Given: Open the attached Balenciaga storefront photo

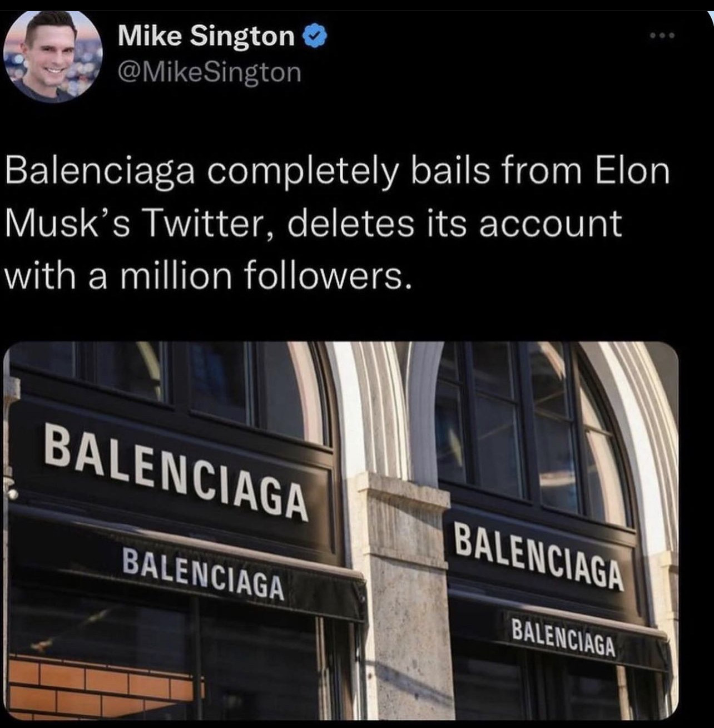Looking at the screenshot, I should pos(340,531).
